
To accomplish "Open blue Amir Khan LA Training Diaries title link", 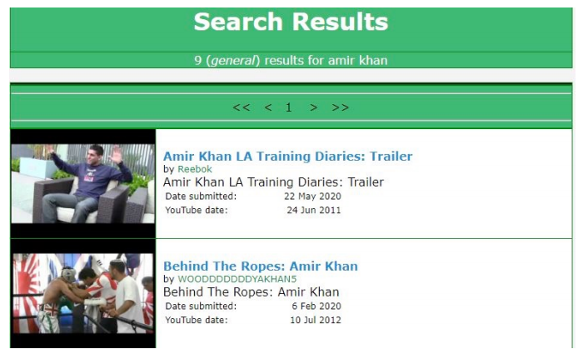I will [x=287, y=156].
